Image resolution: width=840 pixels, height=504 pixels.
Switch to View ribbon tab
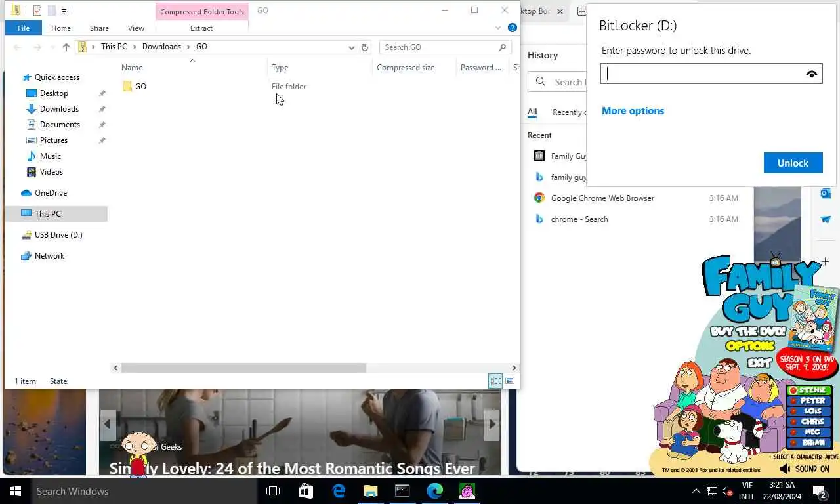pyautogui.click(x=136, y=28)
